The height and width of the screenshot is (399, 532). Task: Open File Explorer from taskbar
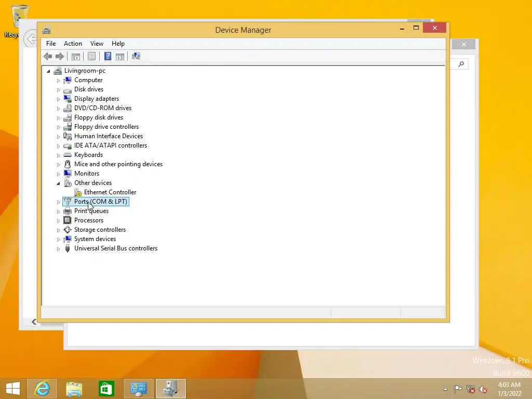74,389
